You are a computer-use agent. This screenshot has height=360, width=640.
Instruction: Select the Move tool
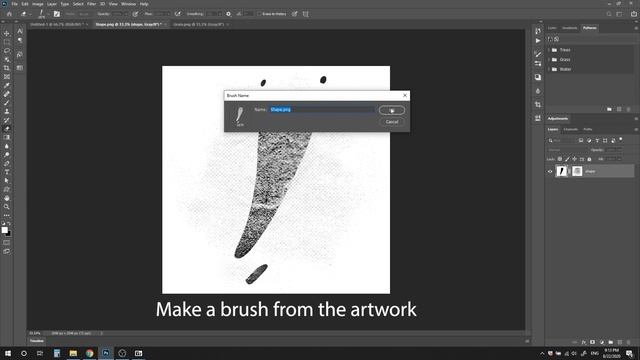tap(7, 33)
